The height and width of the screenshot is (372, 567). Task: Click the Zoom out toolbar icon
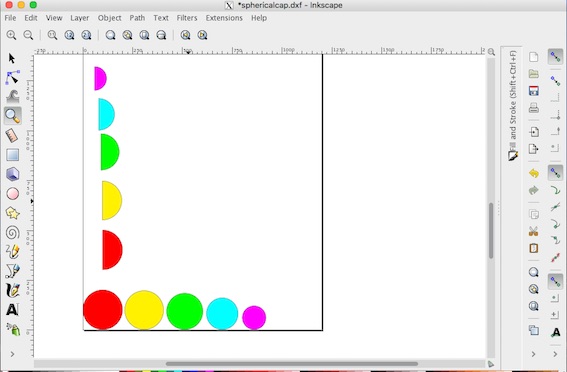[28, 35]
